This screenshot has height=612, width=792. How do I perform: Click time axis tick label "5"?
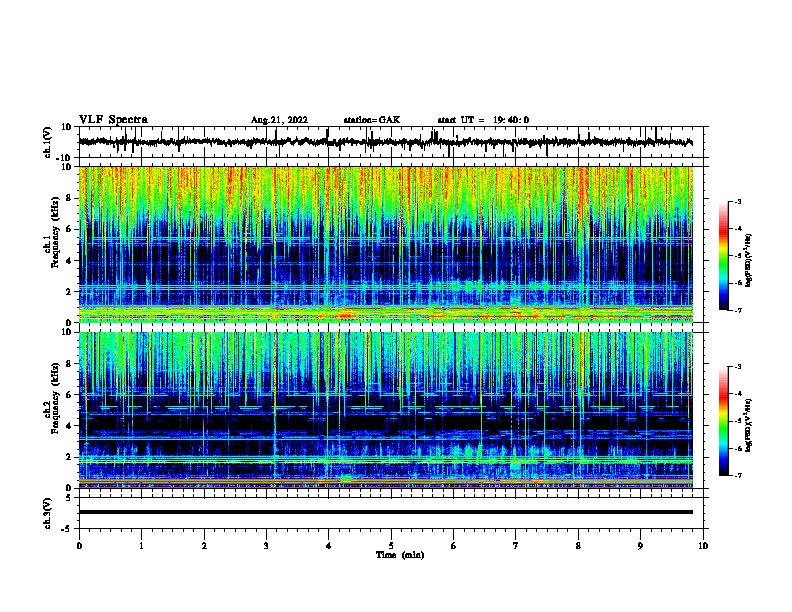(391, 546)
